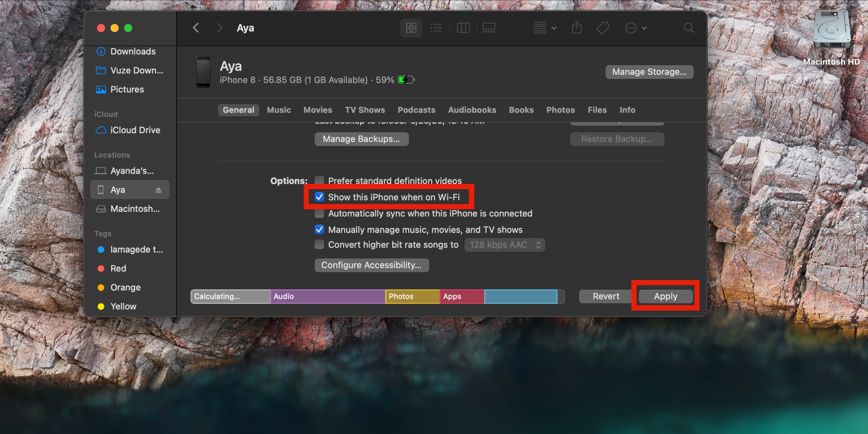Switch to gallery view
The image size is (868, 434).
[x=489, y=28]
